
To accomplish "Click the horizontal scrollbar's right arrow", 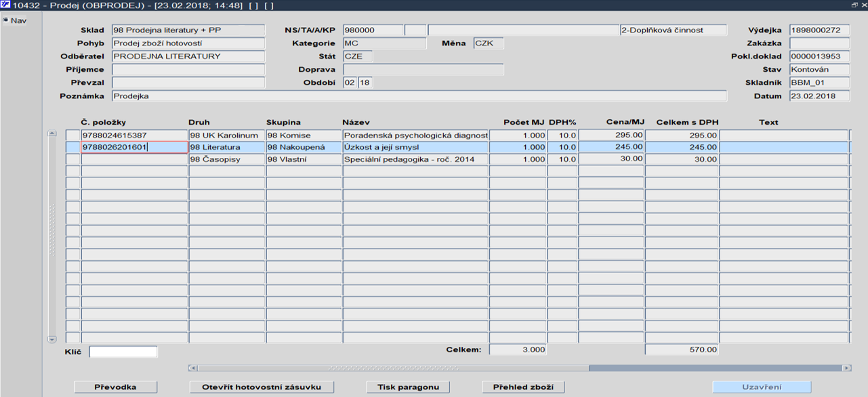I will point(846,368).
